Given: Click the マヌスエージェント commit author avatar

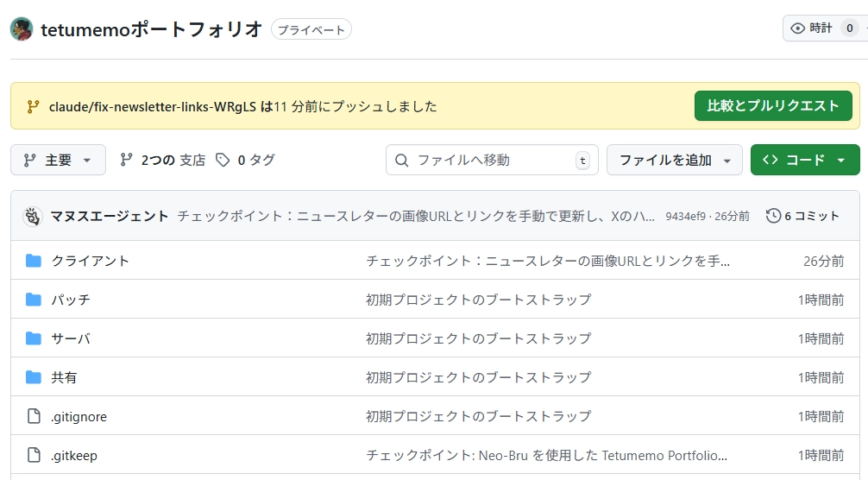Looking at the screenshot, I should [33, 216].
